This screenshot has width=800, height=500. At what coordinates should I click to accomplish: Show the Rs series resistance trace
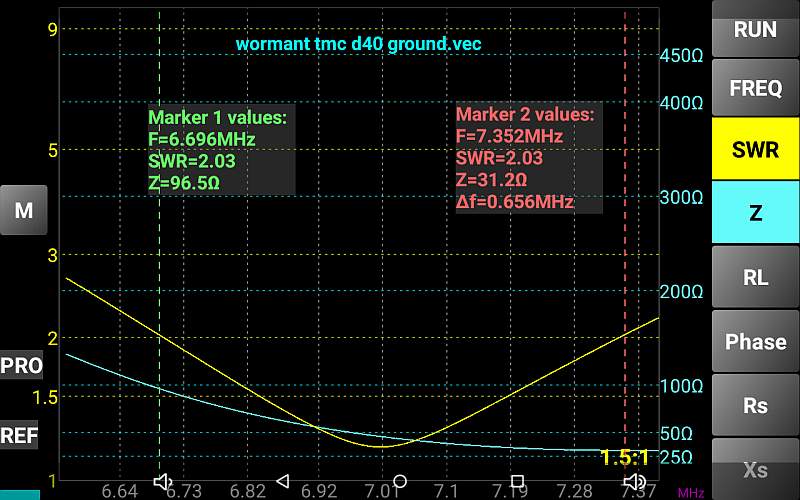(755, 405)
